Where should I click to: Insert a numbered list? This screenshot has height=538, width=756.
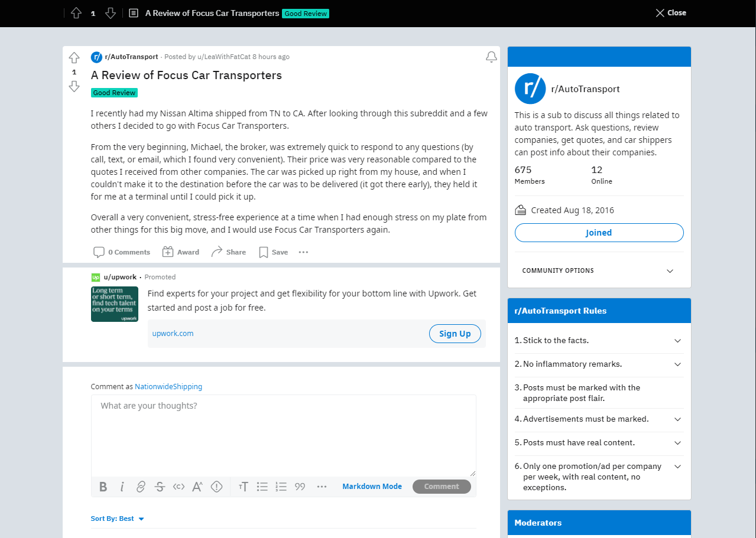tap(281, 487)
